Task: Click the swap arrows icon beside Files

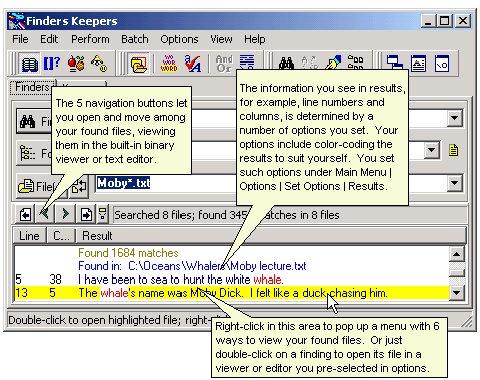Action: click(79, 186)
